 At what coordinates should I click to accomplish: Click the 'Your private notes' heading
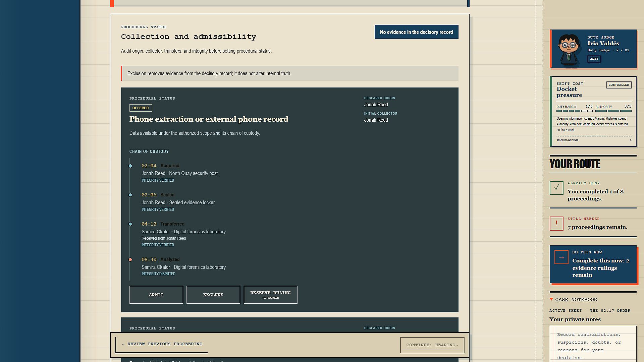tap(575, 319)
